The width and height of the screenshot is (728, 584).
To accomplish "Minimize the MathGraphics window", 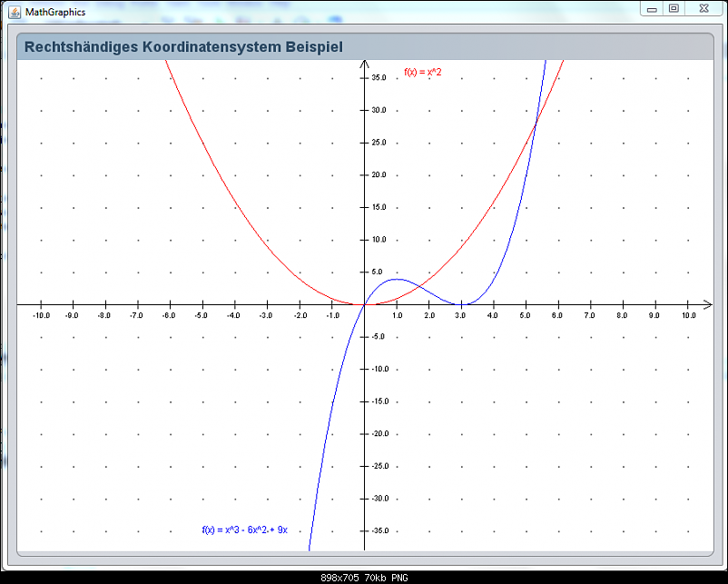I will 651,9.
